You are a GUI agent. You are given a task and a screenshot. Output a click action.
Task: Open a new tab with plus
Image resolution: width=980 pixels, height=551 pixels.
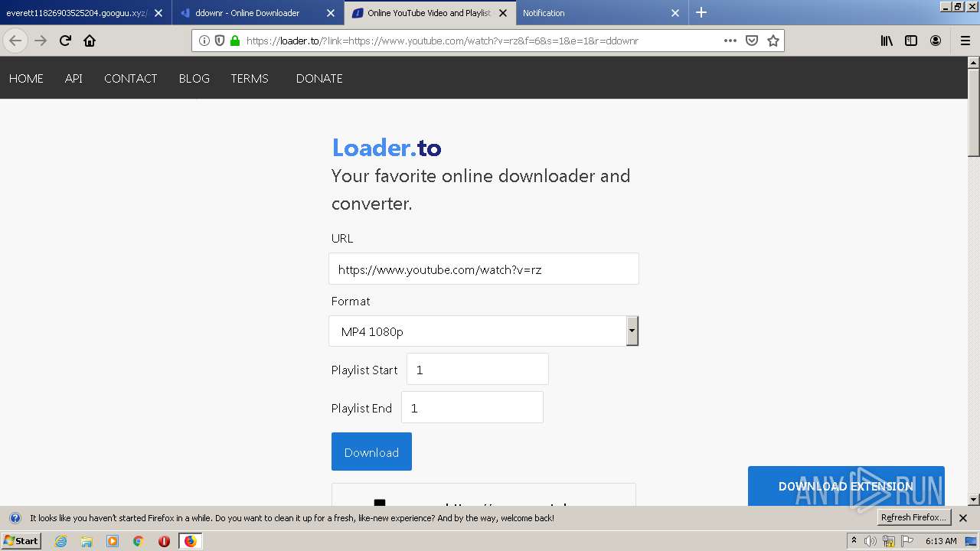click(701, 12)
